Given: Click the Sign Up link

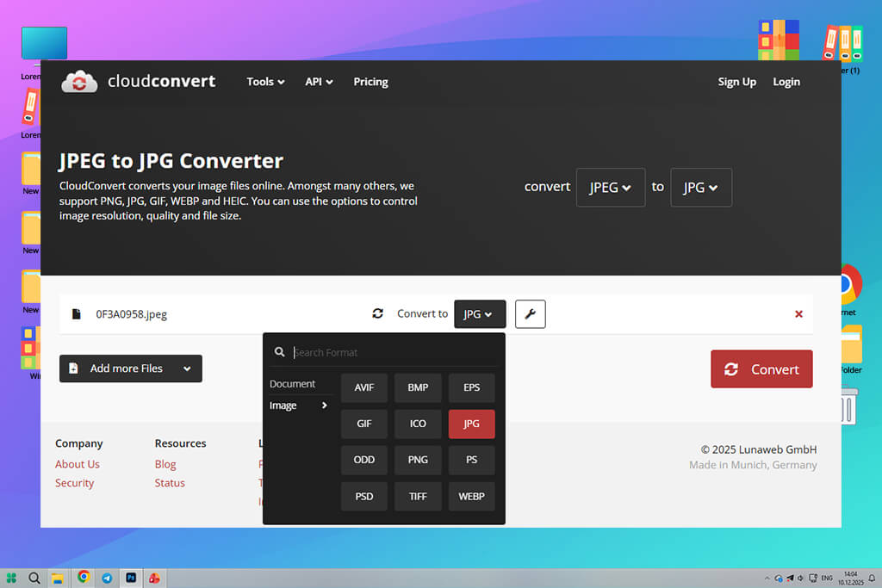Looking at the screenshot, I should point(736,82).
